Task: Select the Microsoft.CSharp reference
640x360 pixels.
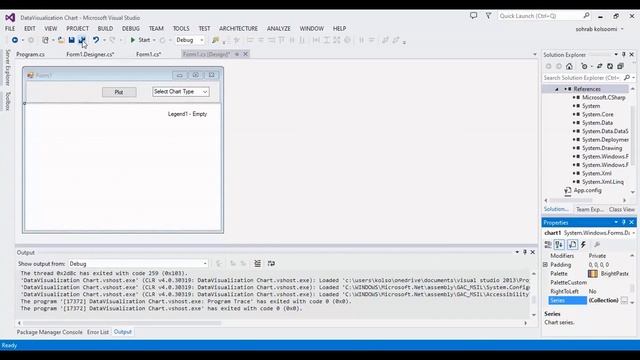Action: pos(604,98)
